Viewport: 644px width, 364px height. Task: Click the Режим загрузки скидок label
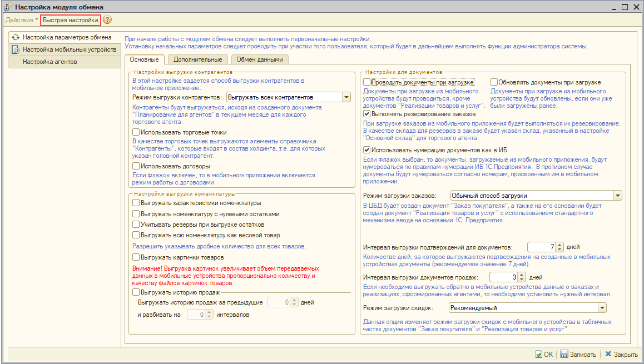click(x=398, y=308)
